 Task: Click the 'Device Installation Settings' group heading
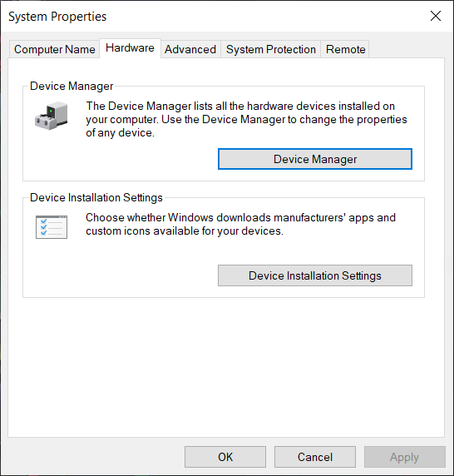[x=96, y=197]
